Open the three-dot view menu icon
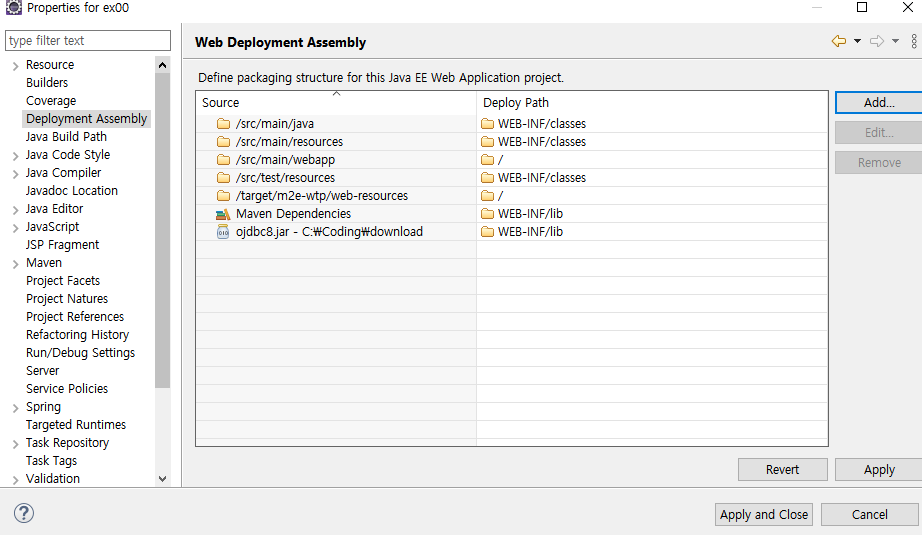This screenshot has width=922, height=535. click(914, 41)
